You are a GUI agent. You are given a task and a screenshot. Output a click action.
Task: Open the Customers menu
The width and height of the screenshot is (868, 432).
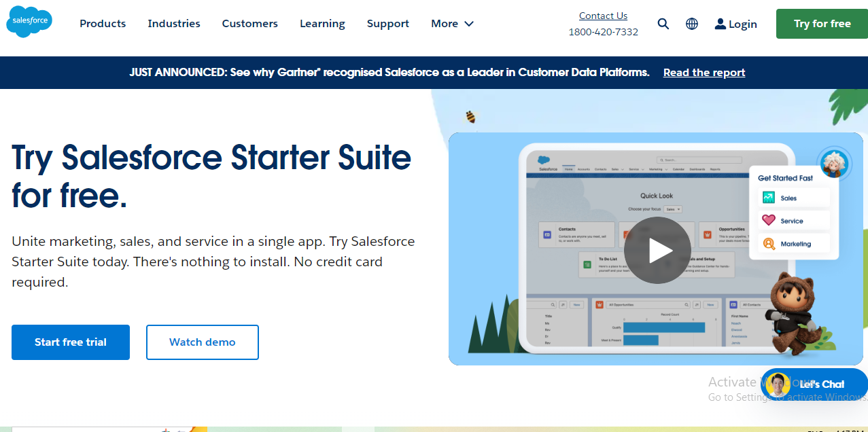250,24
